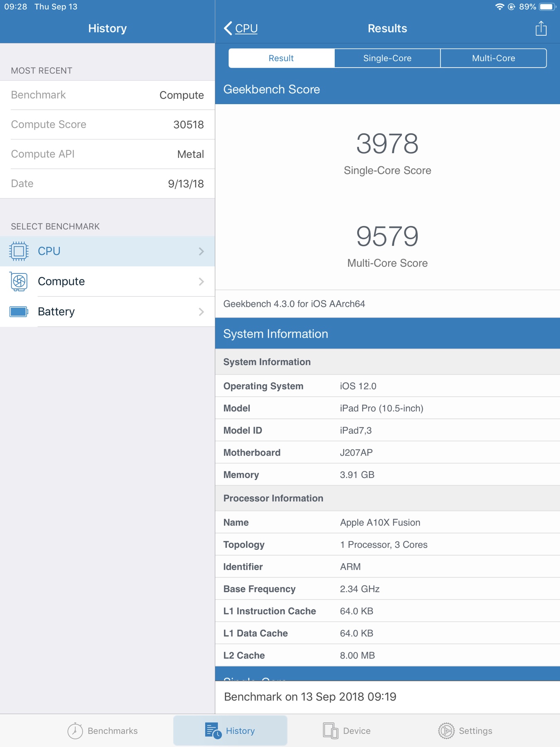Tap the L2 Cache value 8.00 MB

tap(357, 655)
